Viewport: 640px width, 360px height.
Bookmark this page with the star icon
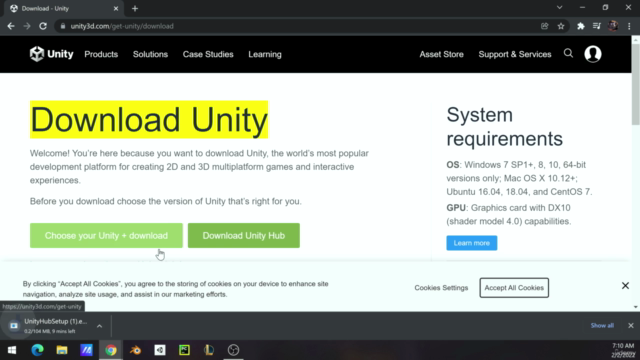(561, 26)
